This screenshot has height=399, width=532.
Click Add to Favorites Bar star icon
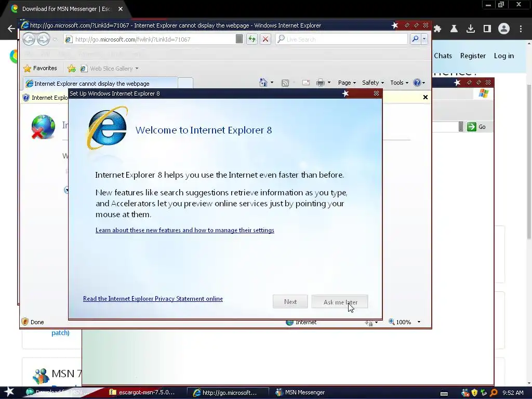click(72, 69)
